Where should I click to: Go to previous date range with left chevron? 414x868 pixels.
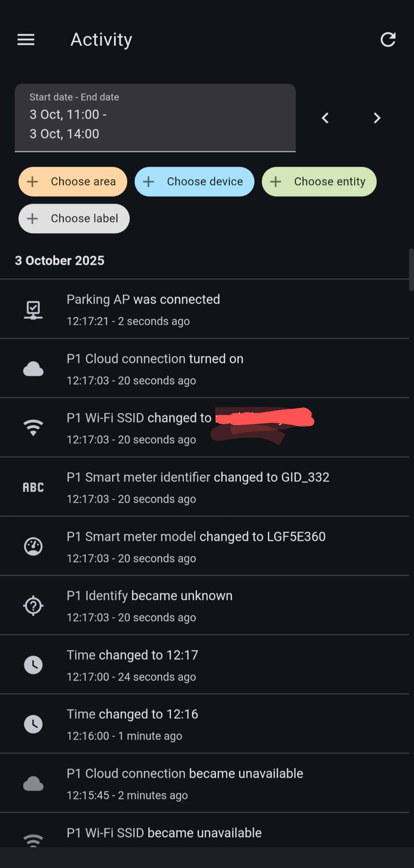point(325,118)
